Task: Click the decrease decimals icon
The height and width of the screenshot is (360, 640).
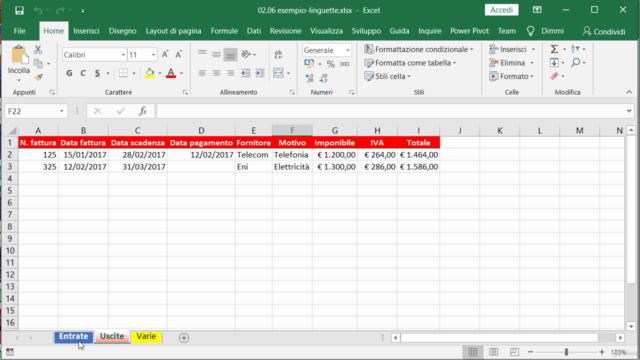Action: [x=323, y=78]
